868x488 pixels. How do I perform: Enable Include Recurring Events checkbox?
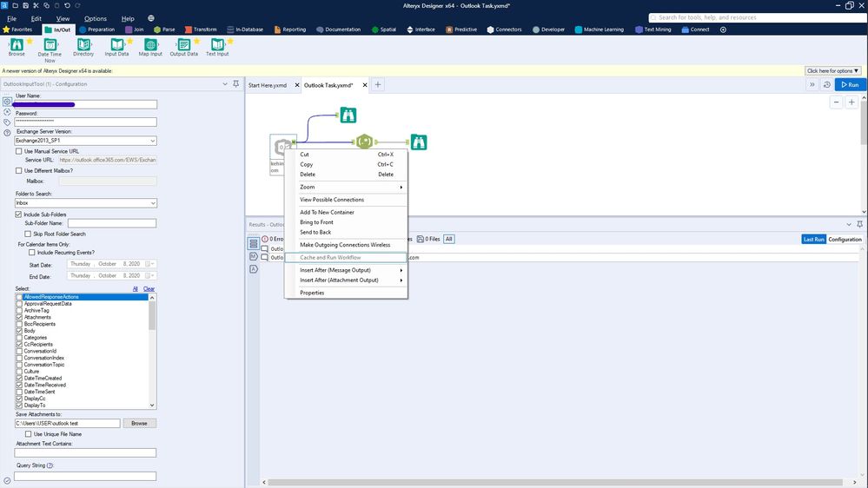[x=31, y=253]
